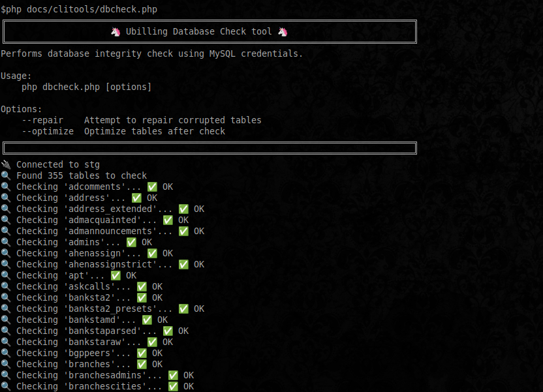Image resolution: width=543 pixels, height=392 pixels.
Task: Click the green checkmark for 'address_extended'
Action: [183, 209]
